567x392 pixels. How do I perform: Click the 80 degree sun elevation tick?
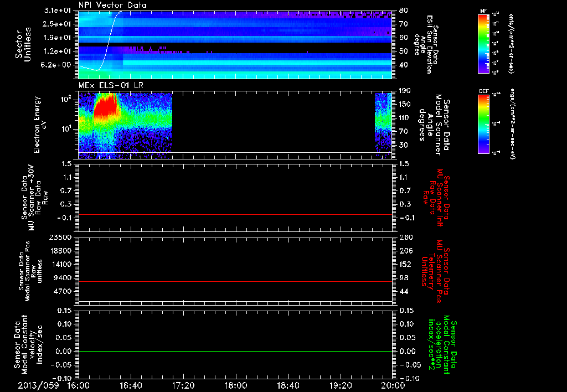pos(404,11)
